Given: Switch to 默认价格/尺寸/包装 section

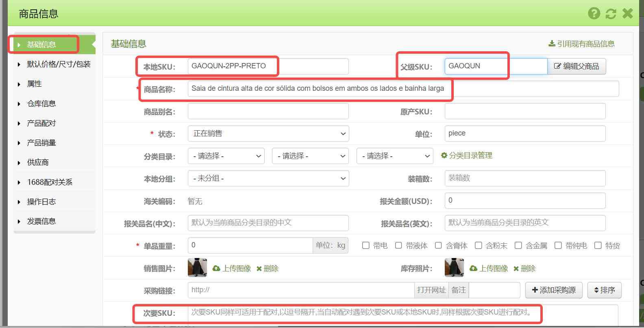Looking at the screenshot, I should pyautogui.click(x=59, y=64).
